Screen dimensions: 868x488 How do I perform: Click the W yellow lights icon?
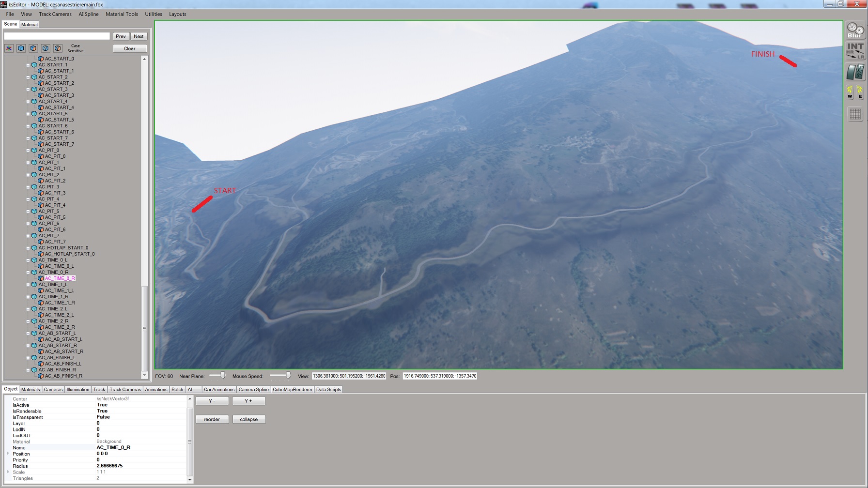pyautogui.click(x=850, y=91)
